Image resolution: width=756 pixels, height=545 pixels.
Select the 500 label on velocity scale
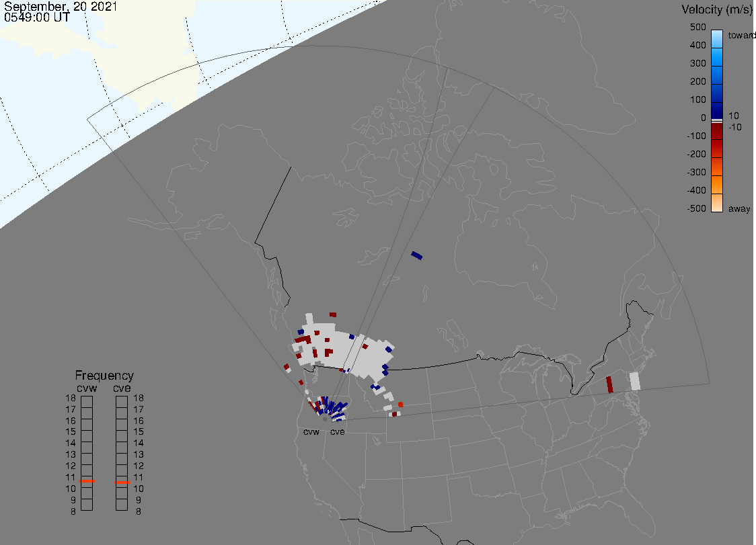[697, 27]
